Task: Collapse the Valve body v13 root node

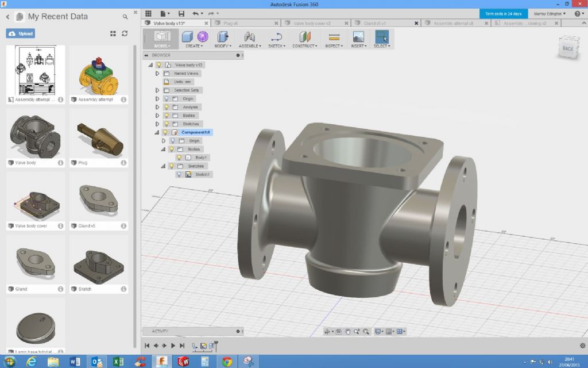Action: pos(151,65)
